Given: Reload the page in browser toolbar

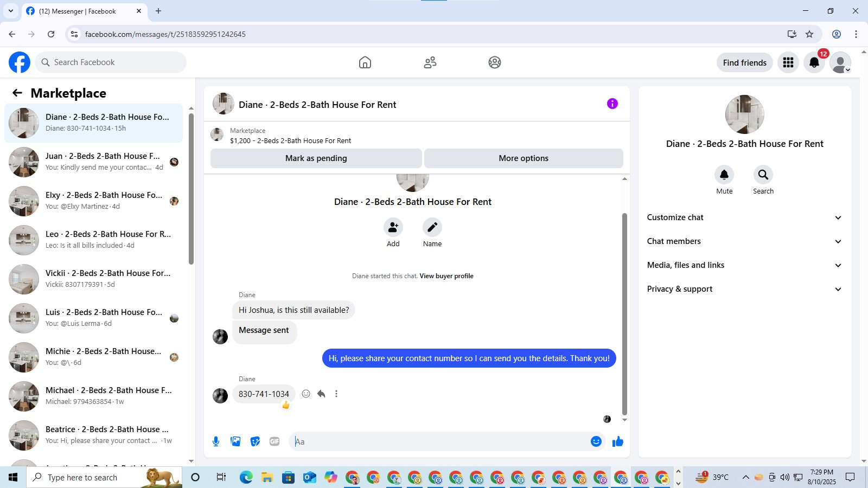Looking at the screenshot, I should coord(51,34).
